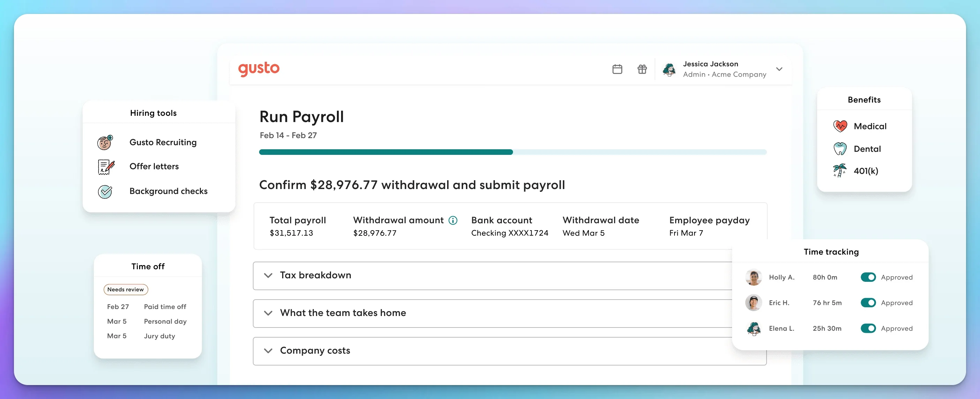The height and width of the screenshot is (399, 980).
Task: Click the Dental tooth icon
Action: pos(840,149)
